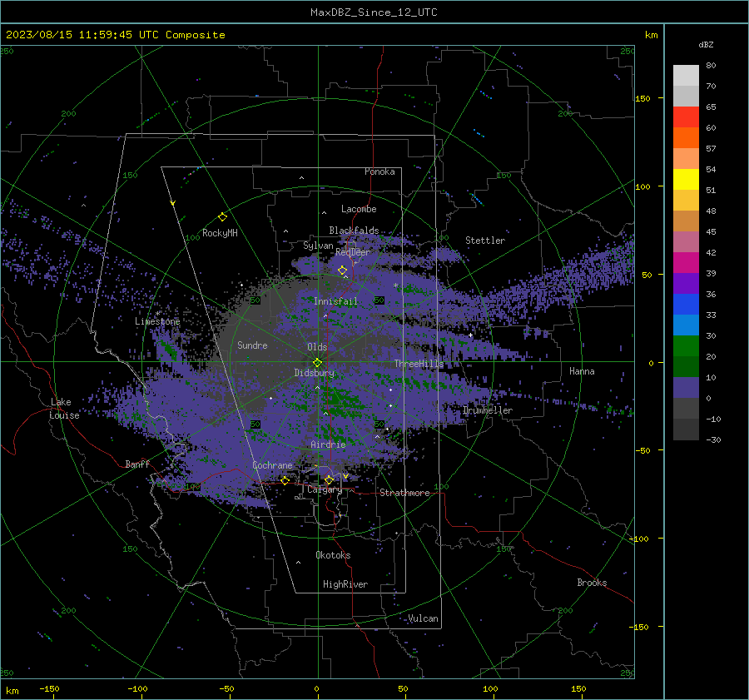The height and width of the screenshot is (700, 749).
Task: Select the slate purple 0-10 dBZ legend swatch
Action: [x=686, y=388]
